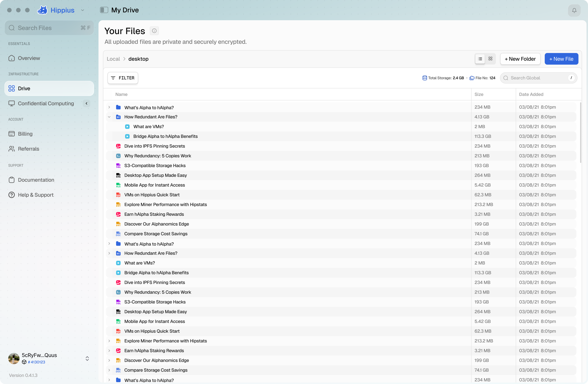Click SQL icon of first S3-Compatible Storage Hacks
Screen dimensions: 588x384
(x=118, y=166)
